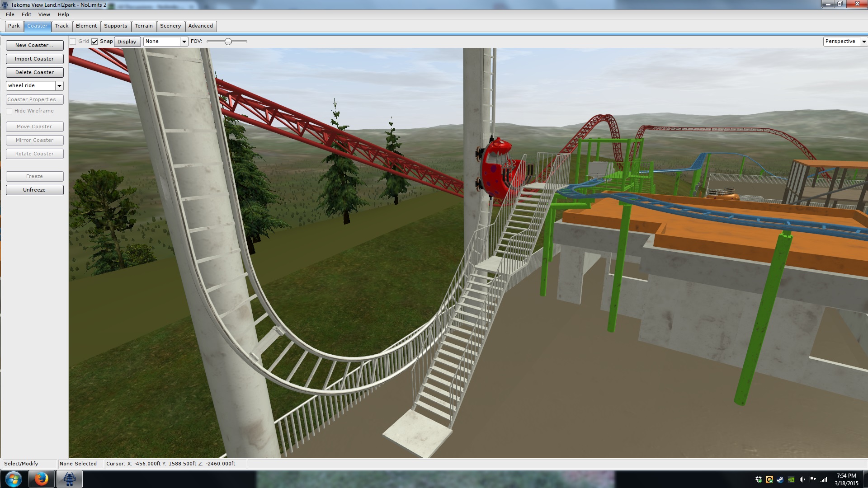Image resolution: width=868 pixels, height=488 pixels.
Task: Open the File menu
Action: click(x=10, y=14)
